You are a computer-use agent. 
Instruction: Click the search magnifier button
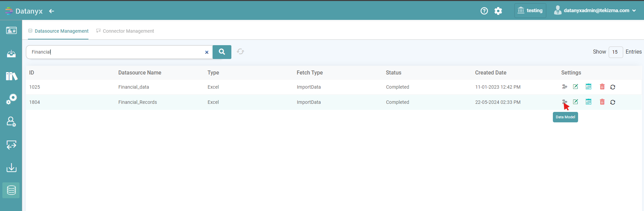(222, 52)
